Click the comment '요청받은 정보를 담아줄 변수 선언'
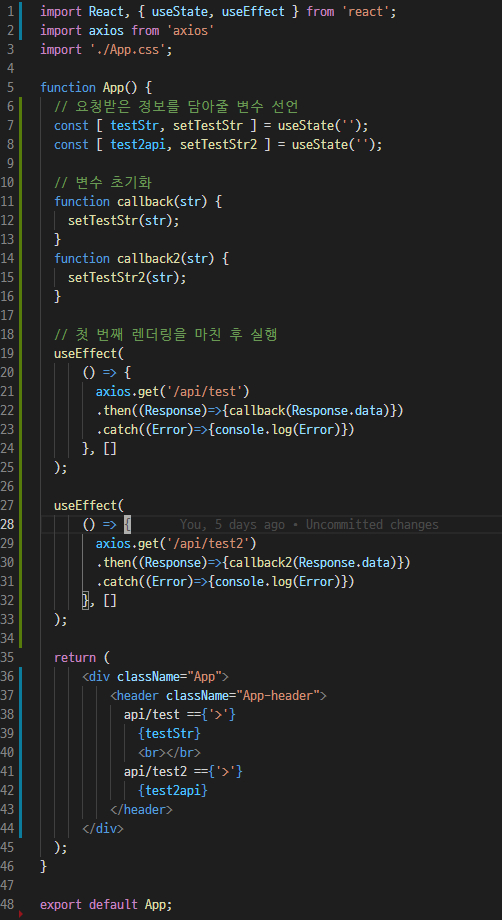Image resolution: width=502 pixels, height=920 pixels. point(177,106)
